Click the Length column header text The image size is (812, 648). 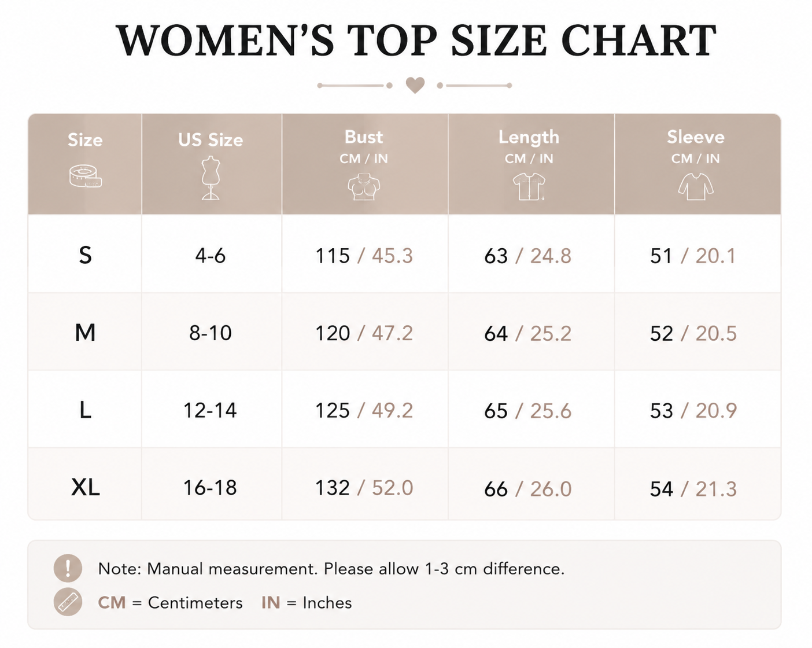coord(529,137)
